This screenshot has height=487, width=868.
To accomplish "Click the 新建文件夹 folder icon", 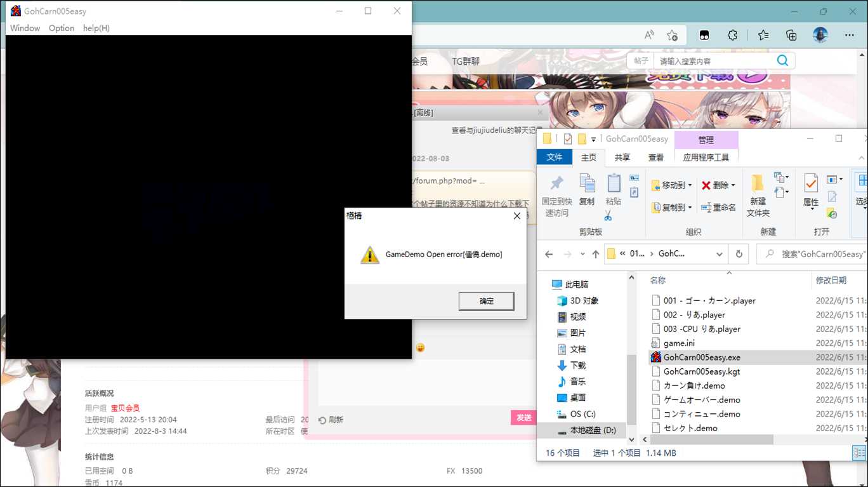I will (x=758, y=183).
